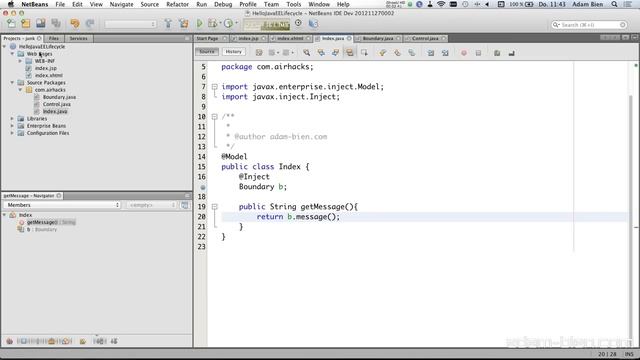Click the memory usage meter in toolbar
The width and height of the screenshot is (640, 360).
click(267, 25)
